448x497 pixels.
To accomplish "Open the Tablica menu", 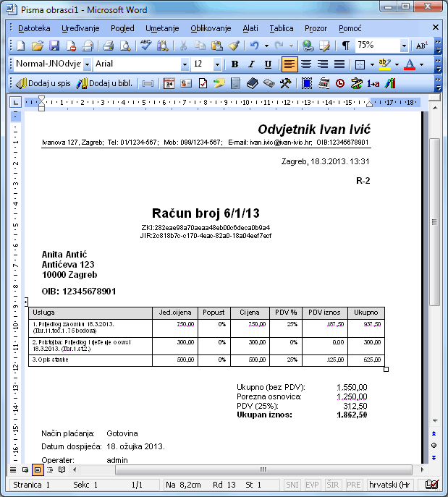I will coord(281,28).
